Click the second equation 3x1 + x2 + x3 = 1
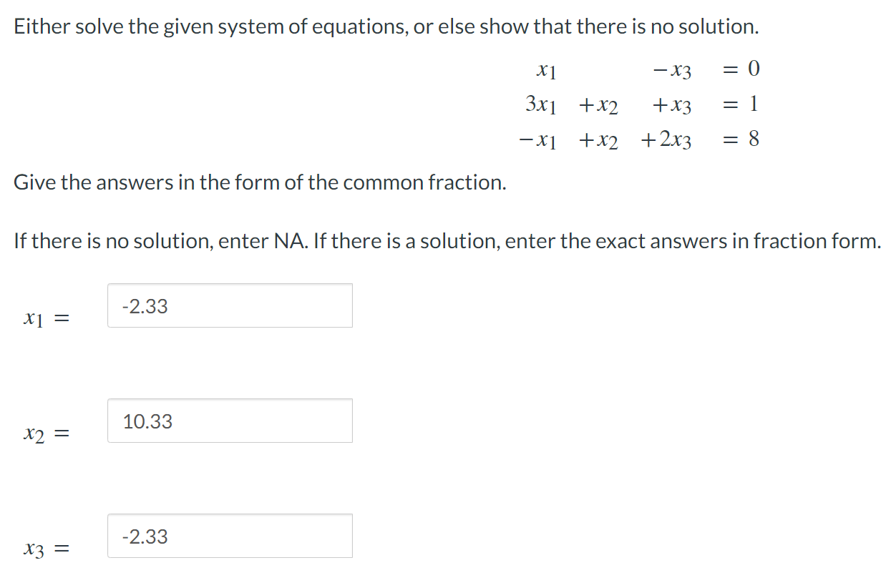 coord(641,104)
